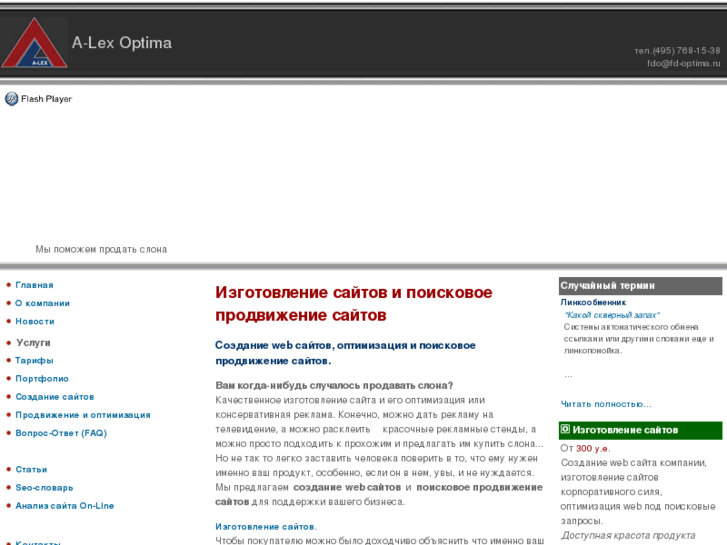Image resolution: width=727 pixels, height=545 pixels.
Task: Open the О компании menu item
Action: [x=43, y=303]
